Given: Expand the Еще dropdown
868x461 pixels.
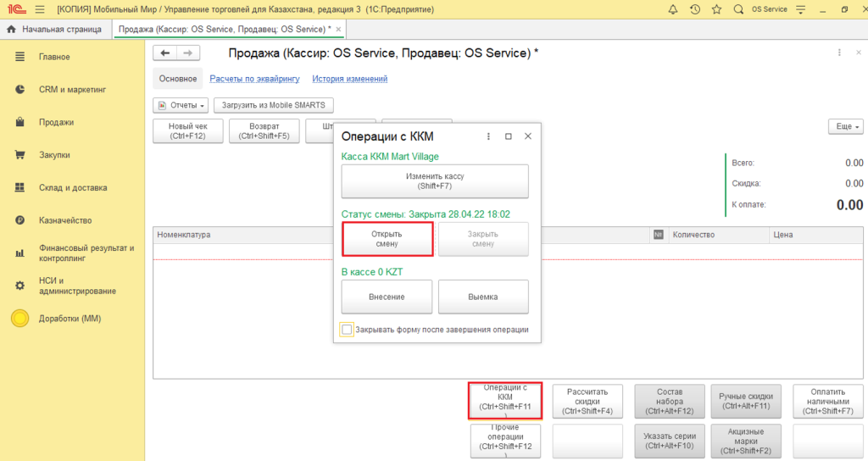Looking at the screenshot, I should coord(846,127).
